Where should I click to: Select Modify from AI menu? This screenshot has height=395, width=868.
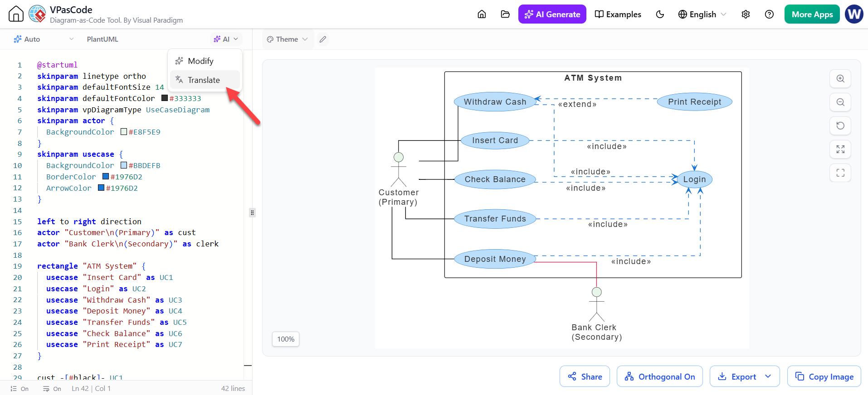click(205, 61)
